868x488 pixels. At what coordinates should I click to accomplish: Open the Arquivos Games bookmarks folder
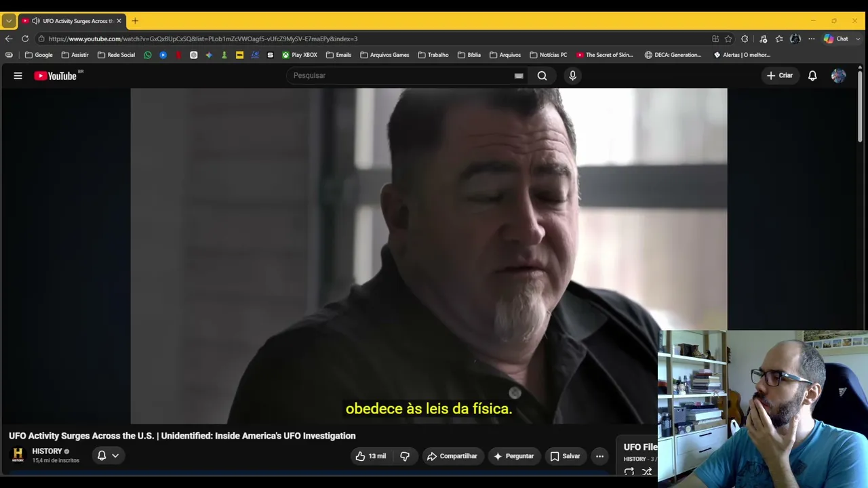pyautogui.click(x=384, y=55)
